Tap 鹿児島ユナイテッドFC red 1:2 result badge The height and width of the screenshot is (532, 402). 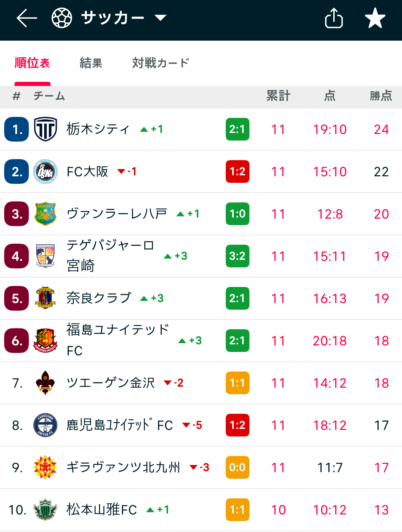237,425
